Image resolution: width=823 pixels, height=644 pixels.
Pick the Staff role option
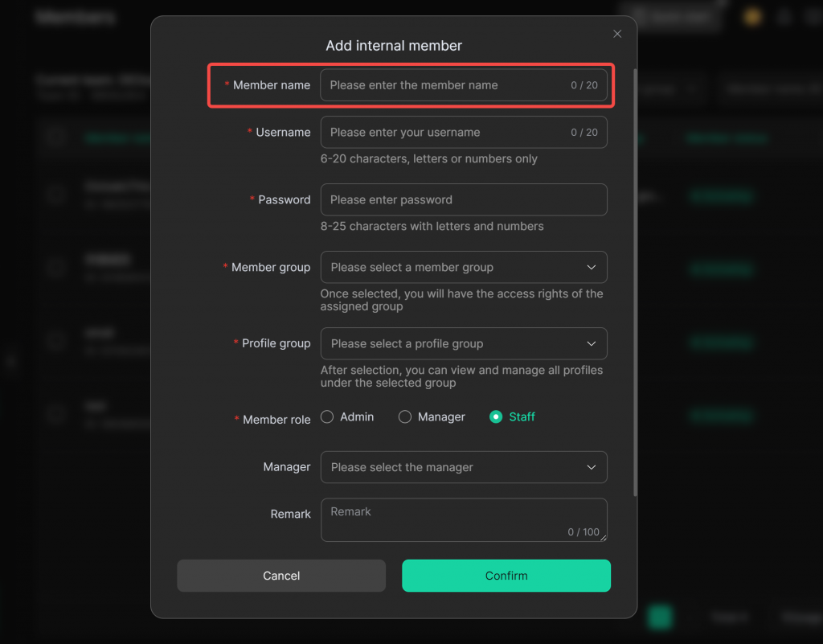point(496,416)
